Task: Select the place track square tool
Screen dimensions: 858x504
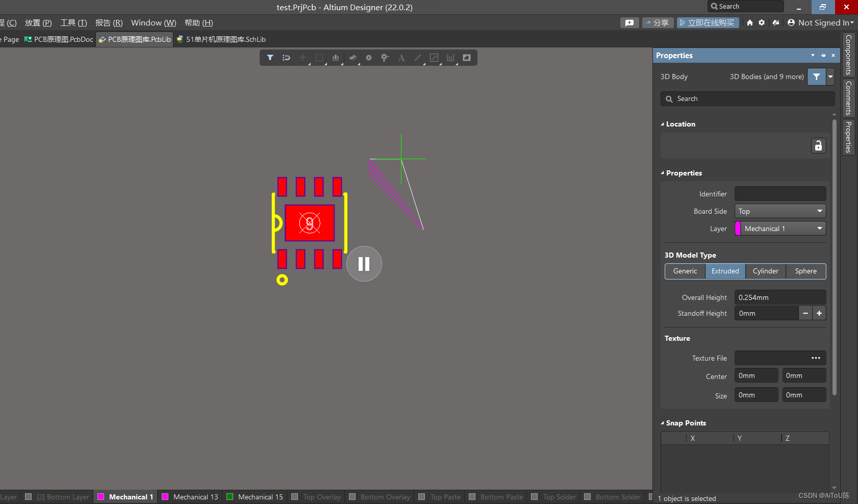Action: [434, 58]
